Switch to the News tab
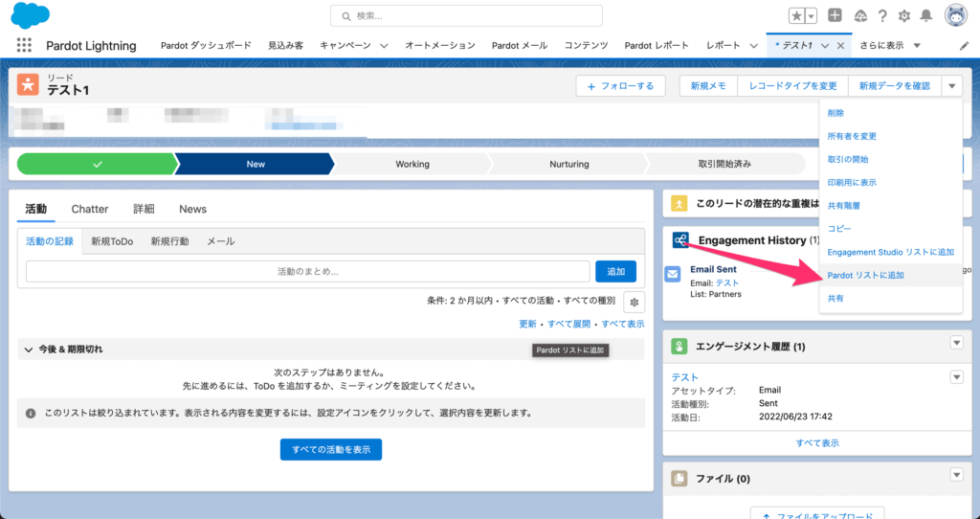 pos(192,209)
